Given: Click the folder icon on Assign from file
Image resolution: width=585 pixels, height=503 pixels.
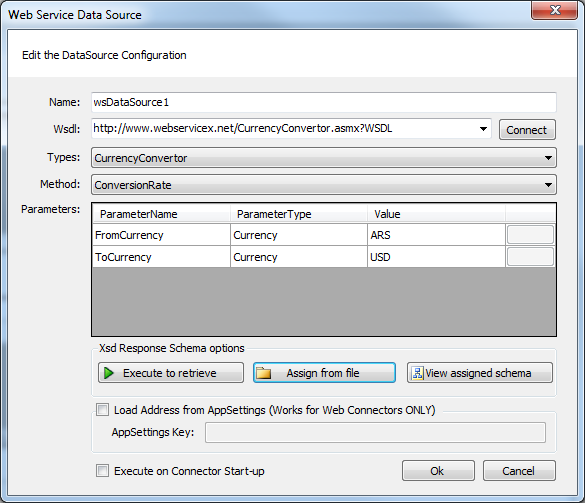Looking at the screenshot, I should [x=263, y=373].
